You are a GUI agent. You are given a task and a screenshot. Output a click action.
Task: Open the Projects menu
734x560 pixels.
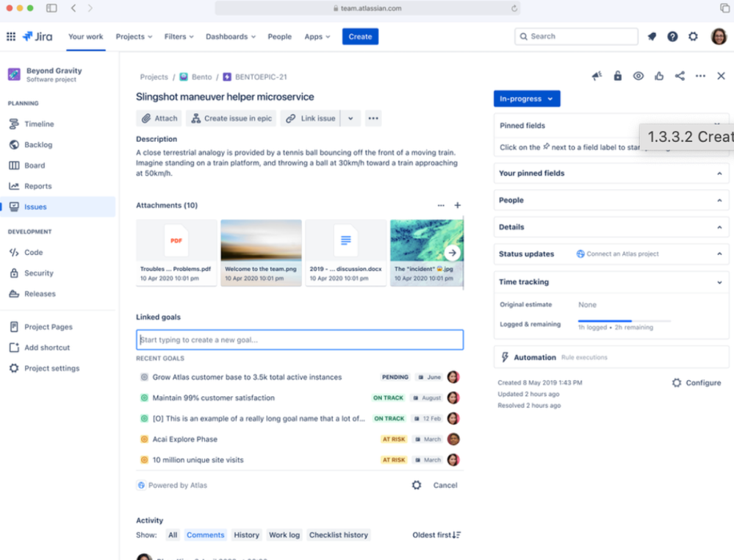[133, 36]
